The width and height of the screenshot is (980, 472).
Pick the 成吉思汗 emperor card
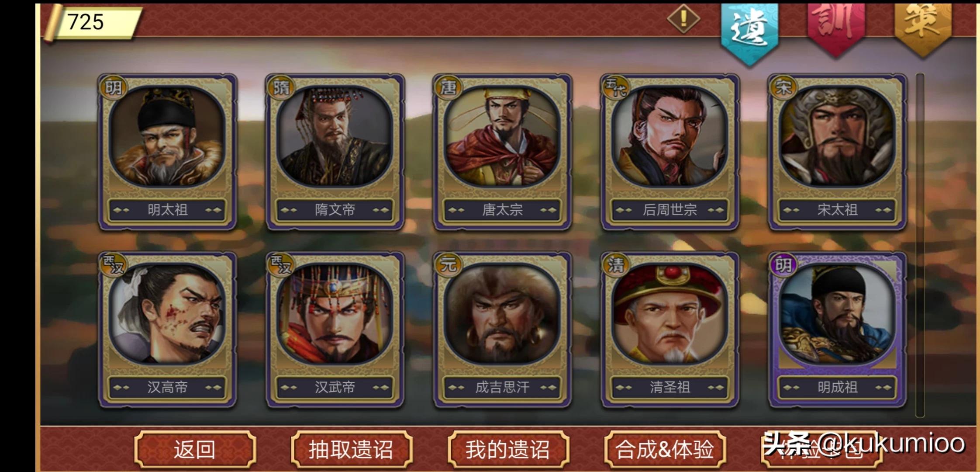point(502,330)
